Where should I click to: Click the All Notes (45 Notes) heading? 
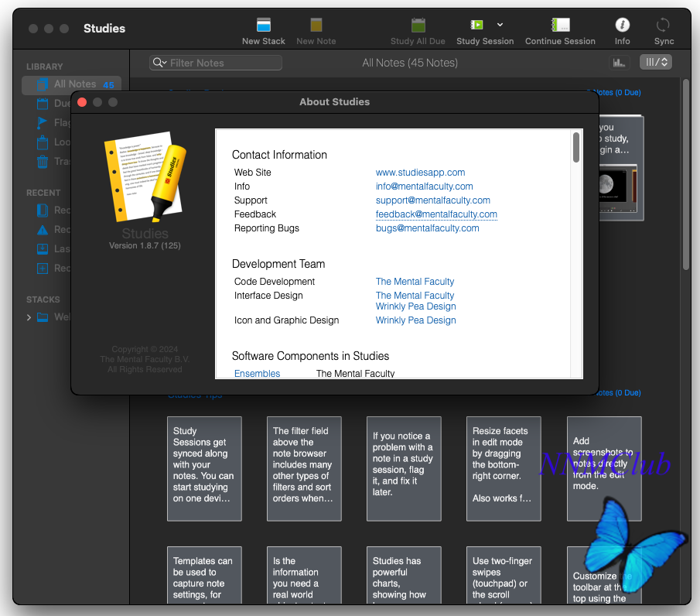pos(410,63)
